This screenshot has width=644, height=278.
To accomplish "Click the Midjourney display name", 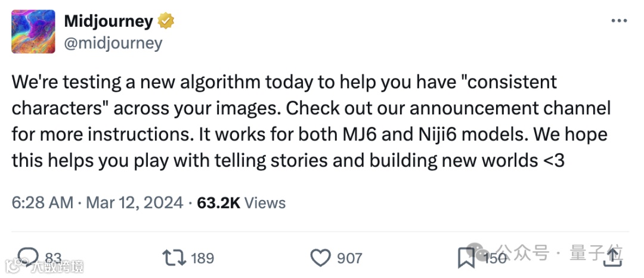I will pyautogui.click(x=108, y=21).
